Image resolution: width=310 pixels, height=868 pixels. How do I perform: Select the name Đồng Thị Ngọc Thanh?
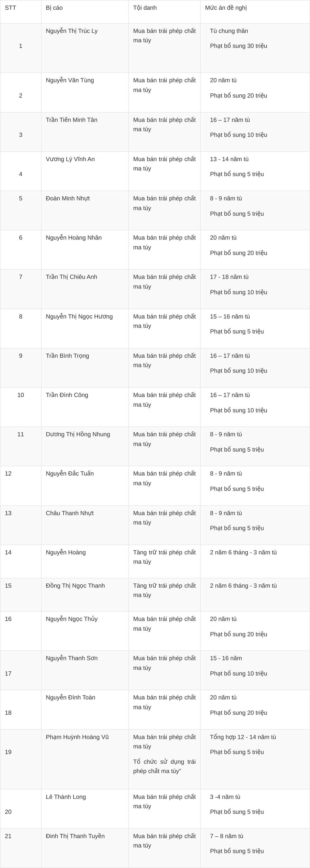(x=75, y=586)
